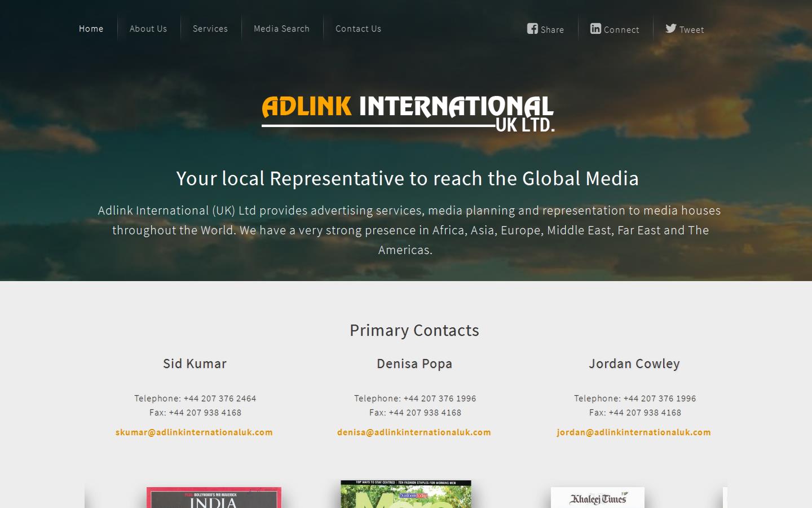
Task: Email Sid Kumar via his address link
Action: tap(194, 432)
